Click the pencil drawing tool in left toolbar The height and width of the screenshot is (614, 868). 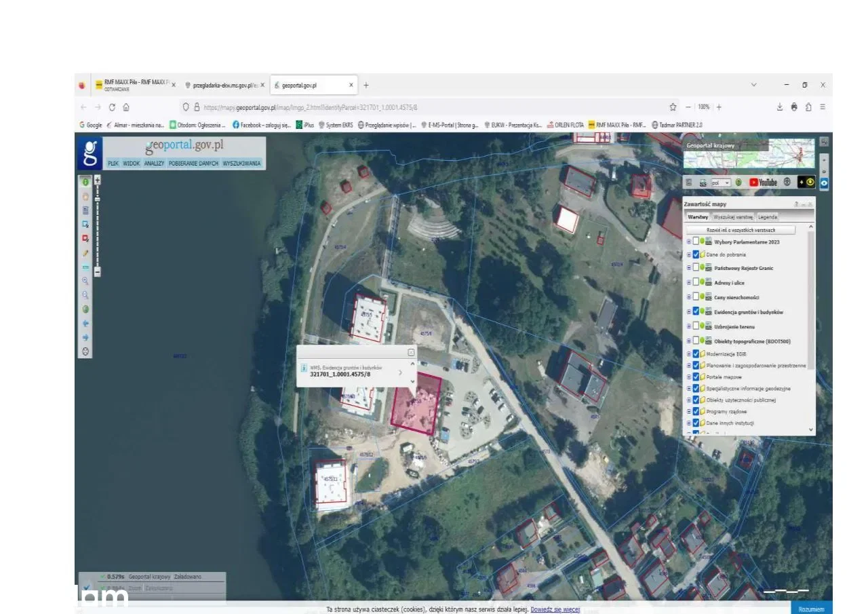(85, 252)
